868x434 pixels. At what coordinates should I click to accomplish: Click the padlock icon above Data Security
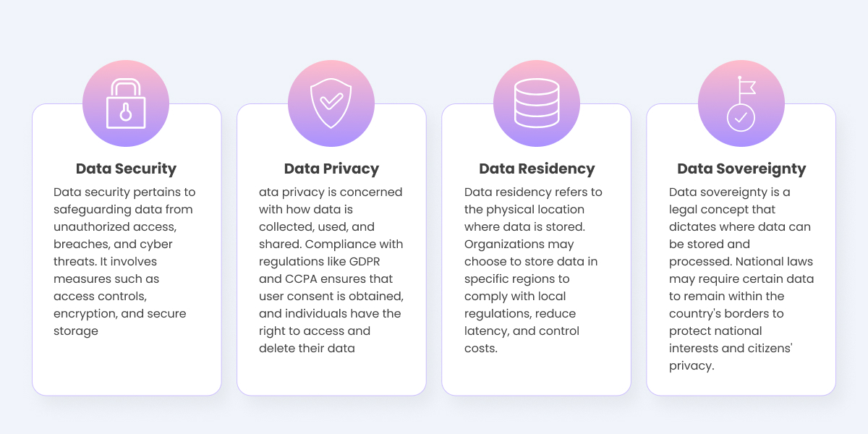[x=126, y=103]
